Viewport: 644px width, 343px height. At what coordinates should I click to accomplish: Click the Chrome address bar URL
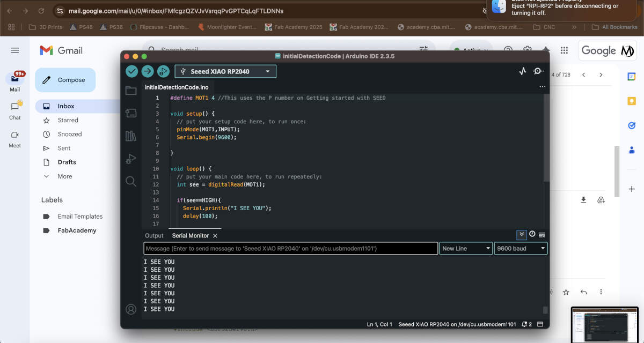[176, 11]
